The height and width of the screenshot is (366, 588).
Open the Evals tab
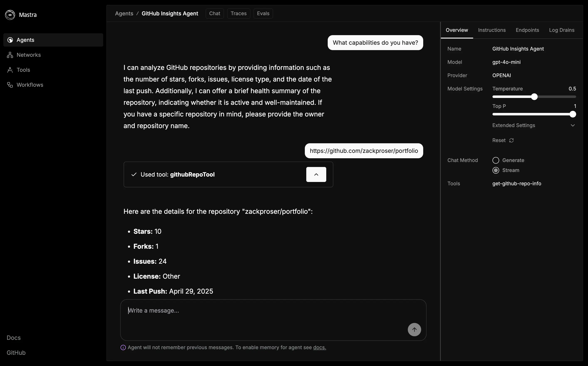coord(263,14)
